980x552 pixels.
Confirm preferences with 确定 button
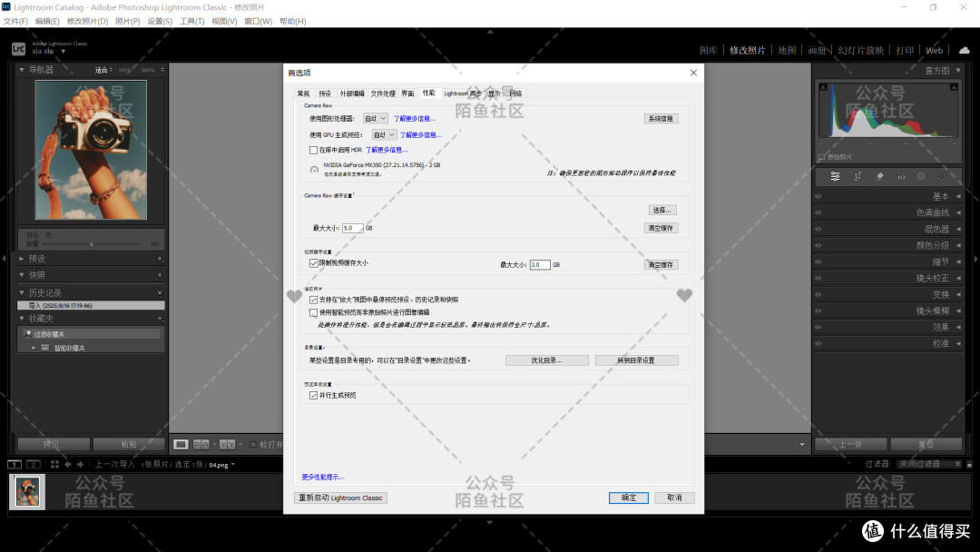[x=629, y=498]
